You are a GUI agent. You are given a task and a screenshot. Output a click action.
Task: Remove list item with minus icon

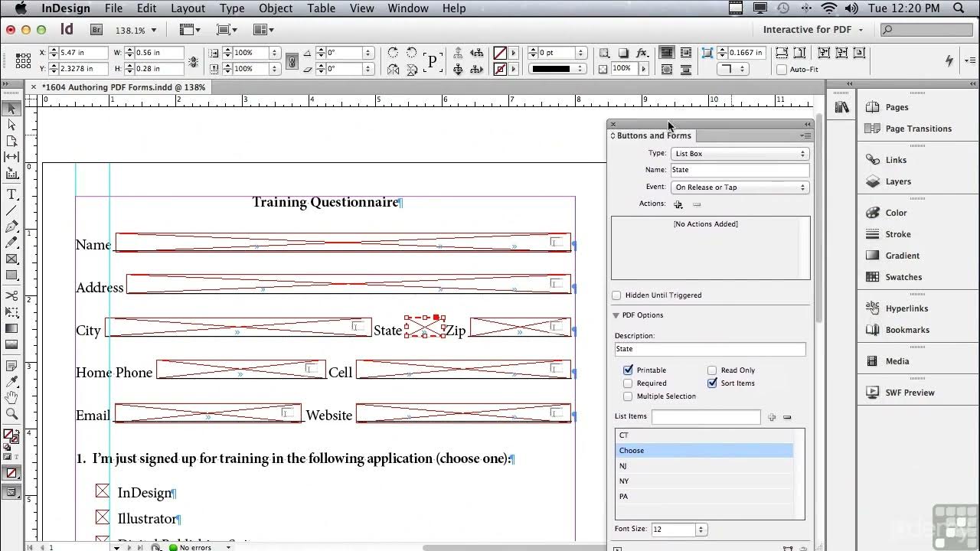tap(787, 417)
